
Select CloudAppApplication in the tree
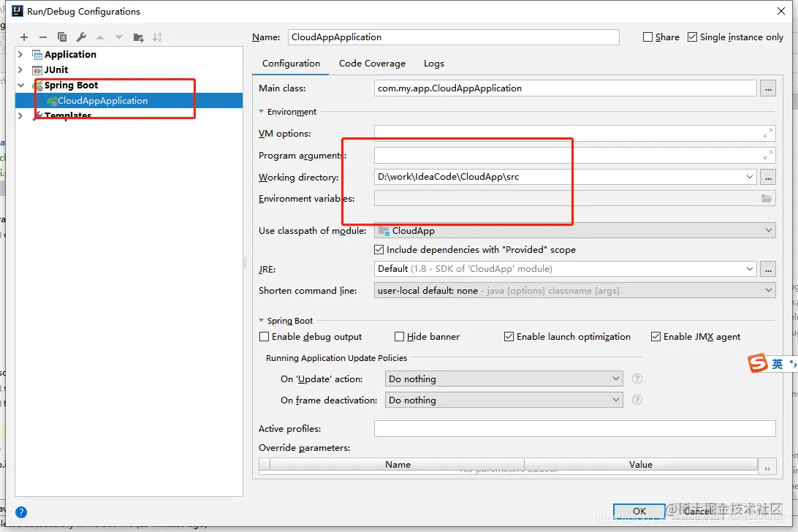click(x=102, y=101)
